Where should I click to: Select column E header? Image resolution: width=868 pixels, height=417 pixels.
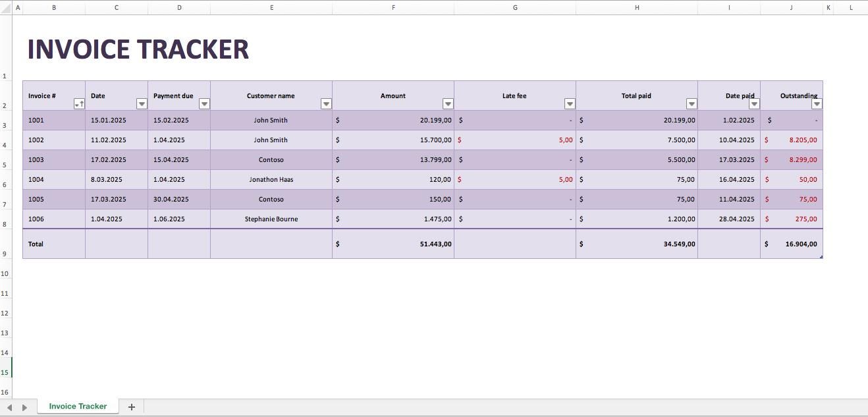click(x=271, y=8)
